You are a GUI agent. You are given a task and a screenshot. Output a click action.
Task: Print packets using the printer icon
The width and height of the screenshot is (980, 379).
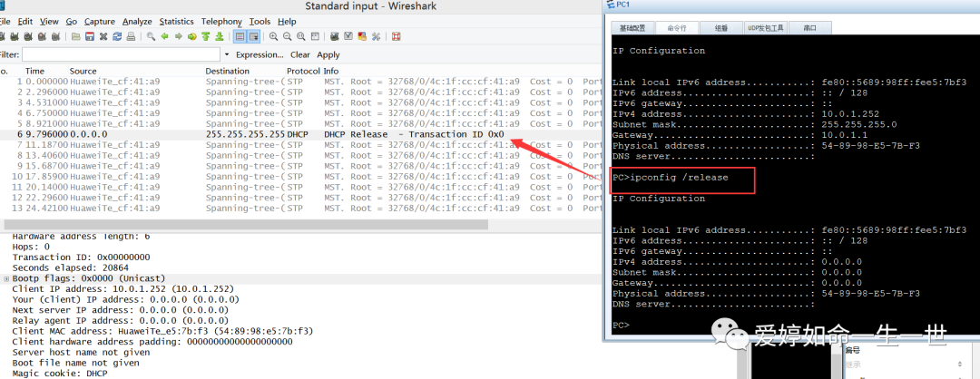(131, 36)
